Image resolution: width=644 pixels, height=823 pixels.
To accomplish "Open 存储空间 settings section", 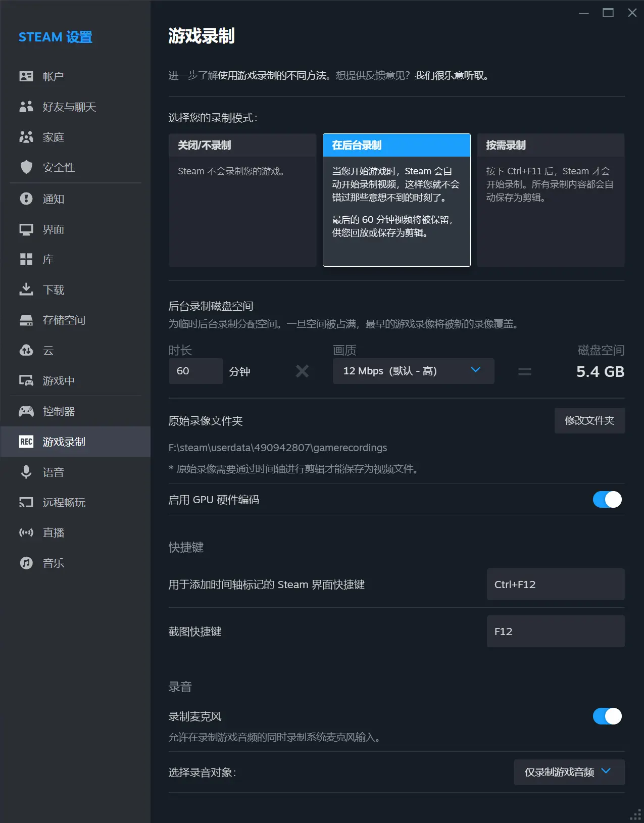I will pos(75,320).
